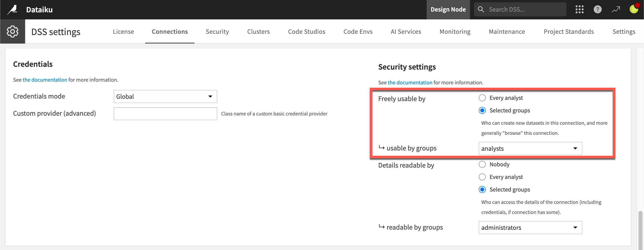Click 'Class name of a custom basic credential provider'
The height and width of the screenshot is (250, 644).
[274, 114]
